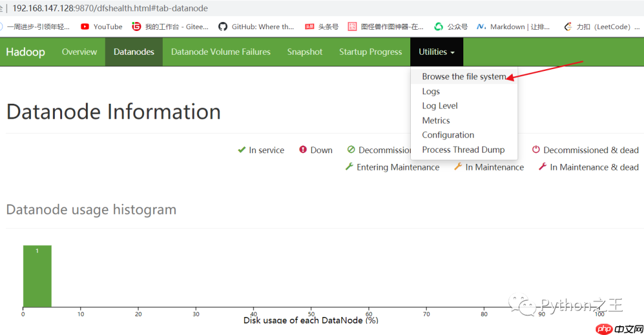Screen dimensions: 644x335
Task: Click the LeetCode bookmark icon
Action: point(568,27)
